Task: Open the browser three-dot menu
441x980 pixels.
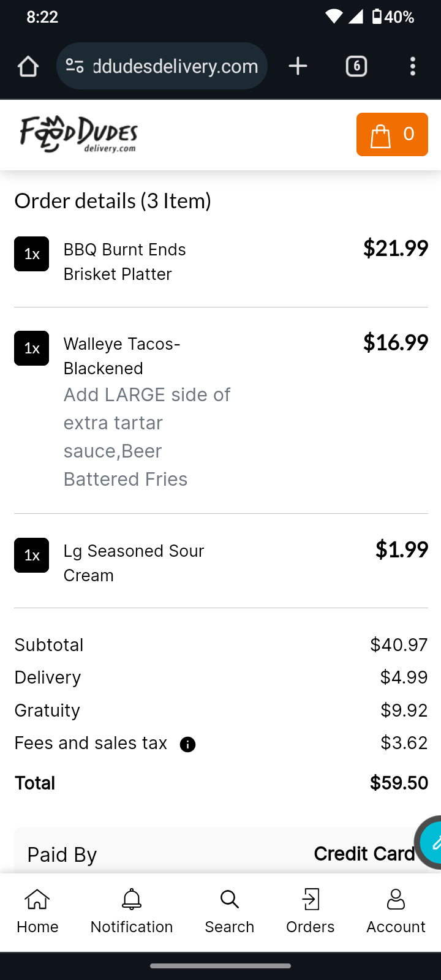Action: click(413, 66)
